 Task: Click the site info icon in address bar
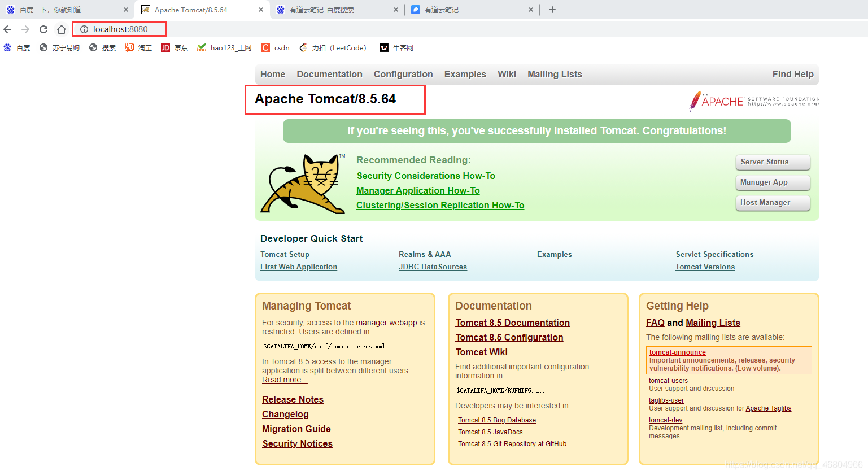point(84,29)
